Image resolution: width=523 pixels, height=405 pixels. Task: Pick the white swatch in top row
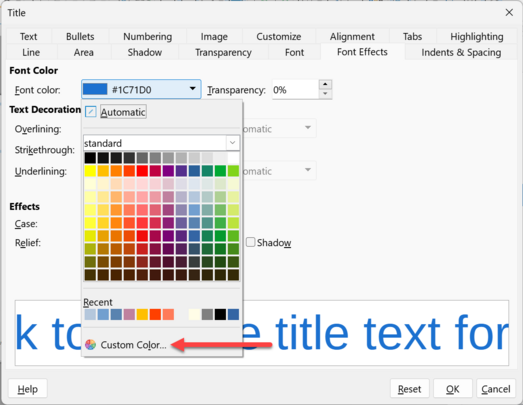(x=233, y=157)
